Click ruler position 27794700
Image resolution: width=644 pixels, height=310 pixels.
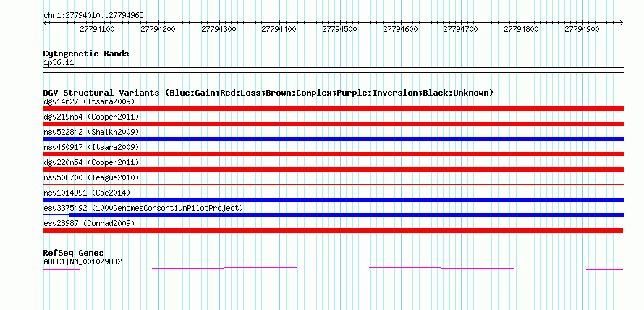click(x=461, y=30)
